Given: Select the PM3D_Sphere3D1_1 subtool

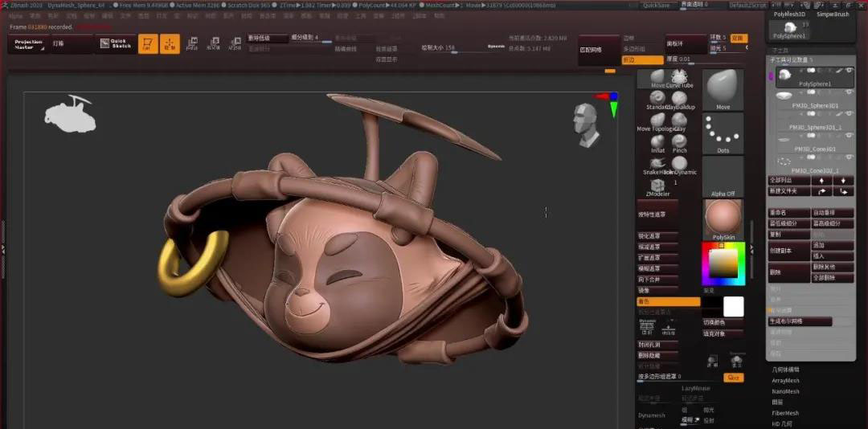Looking at the screenshot, I should (x=815, y=121).
